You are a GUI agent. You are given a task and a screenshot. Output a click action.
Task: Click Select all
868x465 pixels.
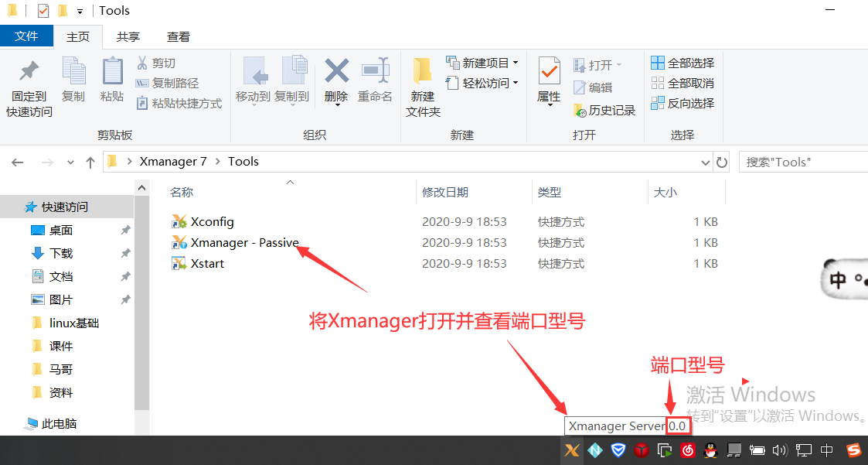click(x=682, y=63)
